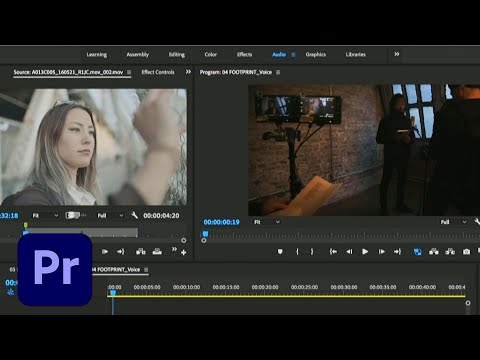Step back one frame in program monitor
Image resolution: width=480 pixels, height=360 pixels.
[x=349, y=252]
